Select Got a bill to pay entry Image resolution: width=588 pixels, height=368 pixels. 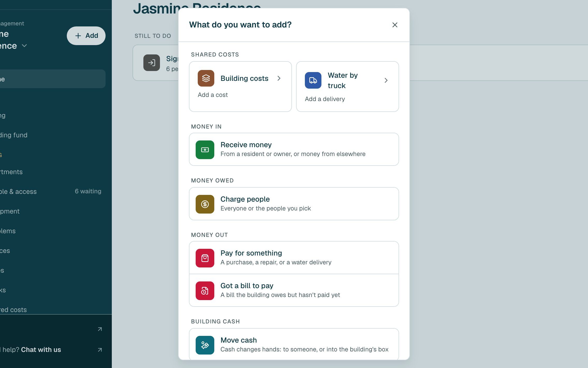point(294,290)
